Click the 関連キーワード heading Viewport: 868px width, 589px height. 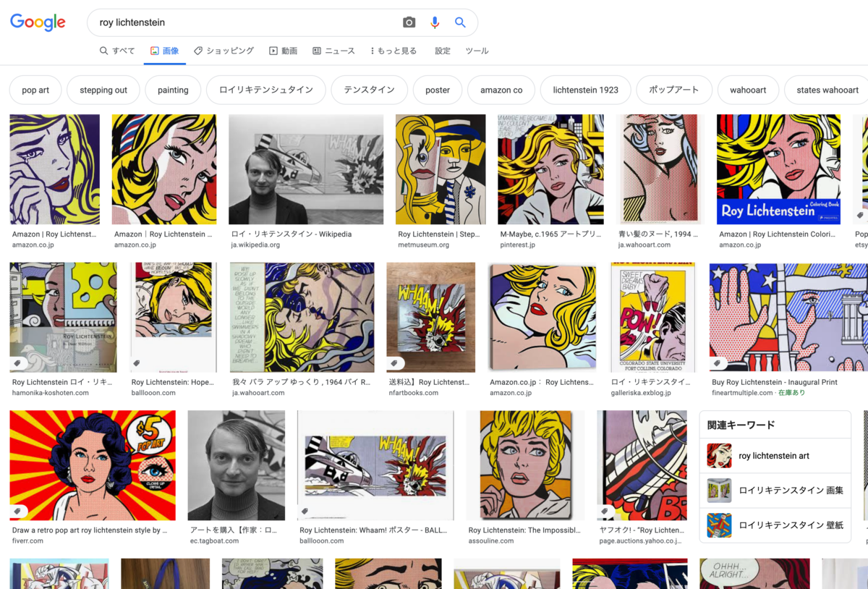741,425
